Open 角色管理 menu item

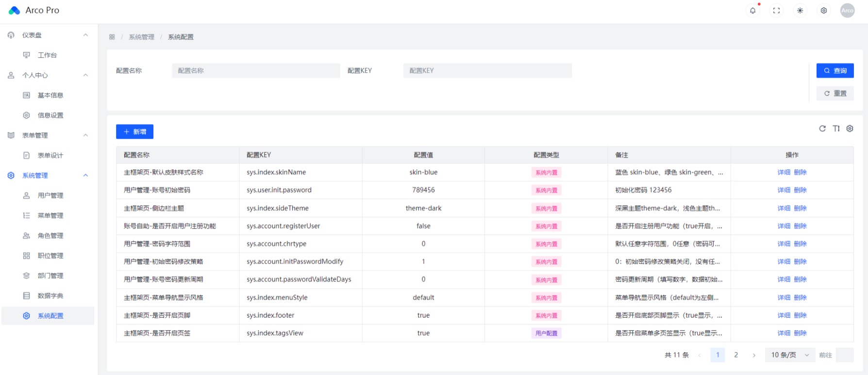point(48,236)
